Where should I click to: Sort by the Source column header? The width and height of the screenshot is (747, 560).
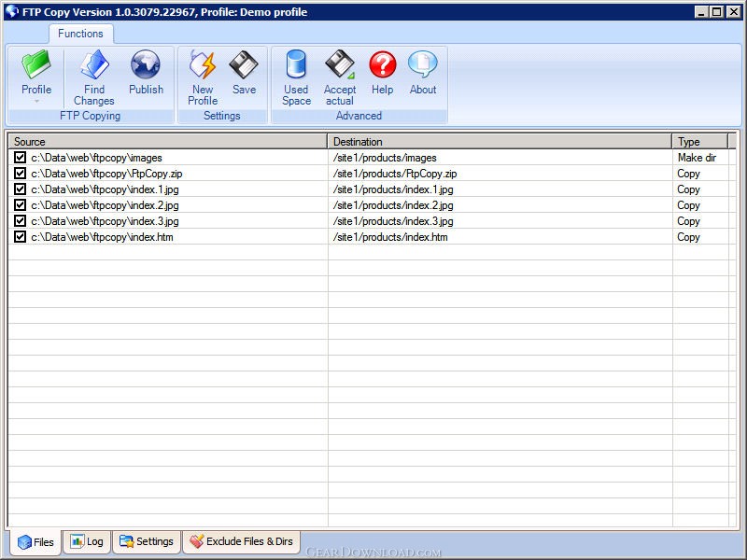(168, 142)
